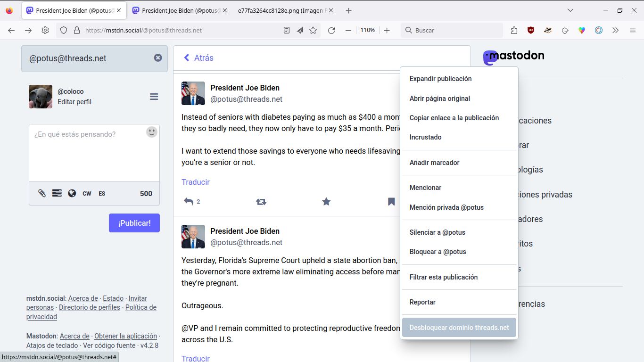
Task: Reload the page
Action: [331, 30]
